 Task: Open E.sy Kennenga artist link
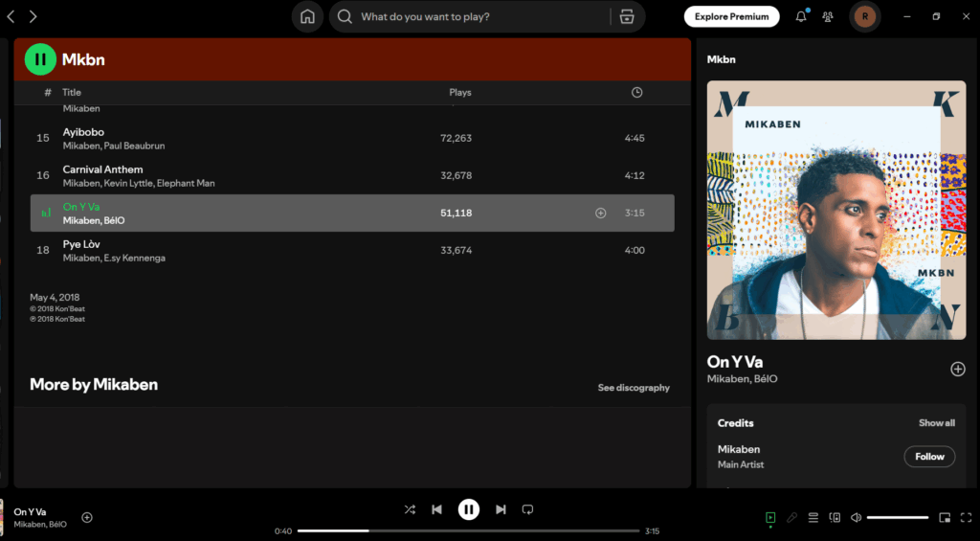(134, 259)
